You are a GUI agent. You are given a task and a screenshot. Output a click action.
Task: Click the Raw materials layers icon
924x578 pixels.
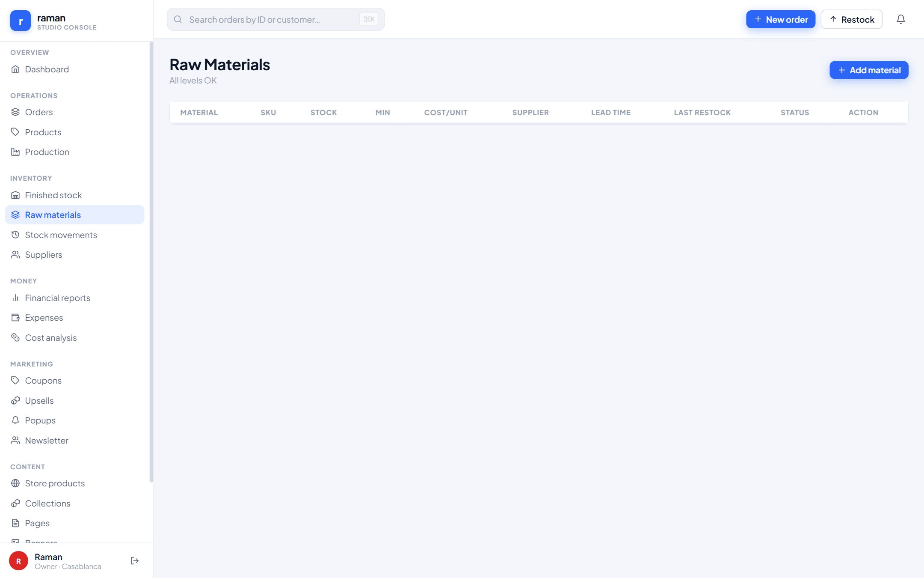click(x=15, y=215)
